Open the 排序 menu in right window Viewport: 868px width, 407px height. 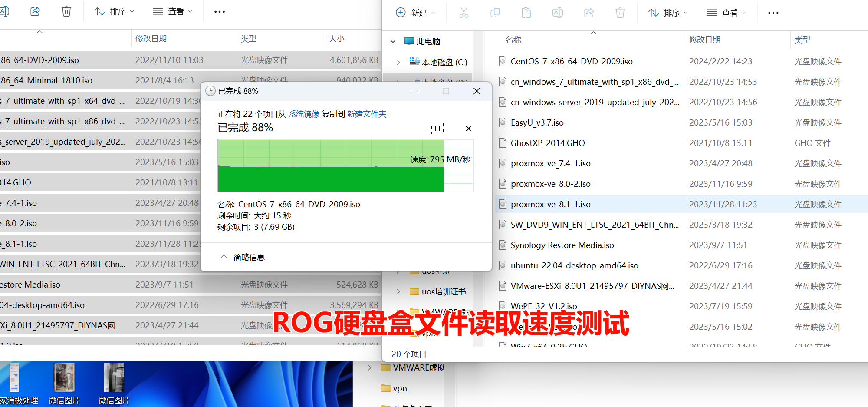(x=667, y=13)
